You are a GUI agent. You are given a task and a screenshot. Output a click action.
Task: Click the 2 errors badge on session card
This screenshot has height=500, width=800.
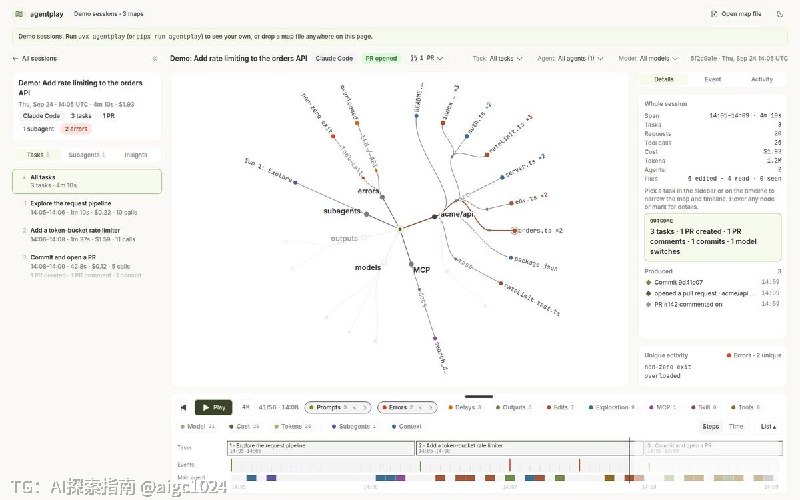(x=76, y=129)
